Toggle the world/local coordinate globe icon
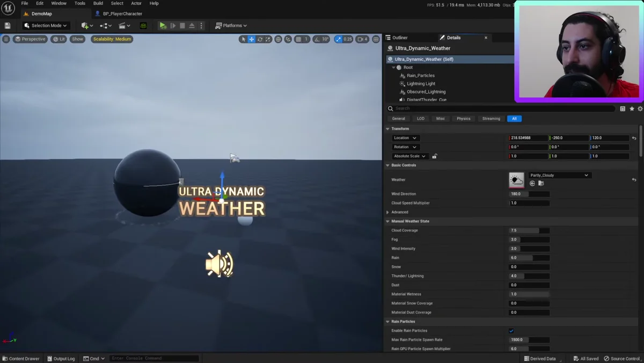The width and height of the screenshot is (644, 363). tap(278, 39)
